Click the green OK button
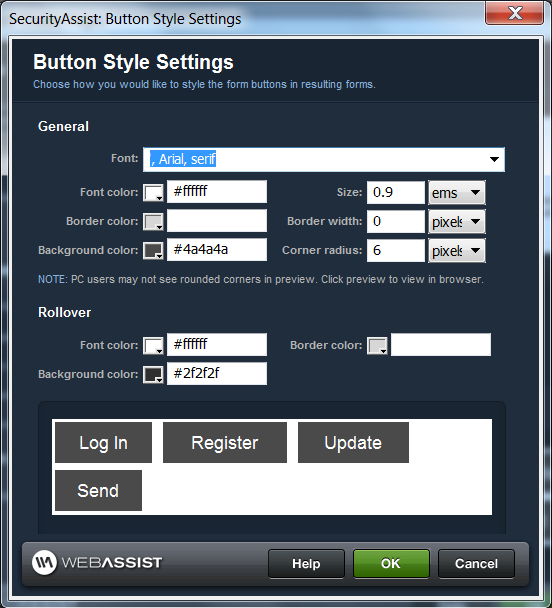Screen dimensions: 552x608 (x=391, y=563)
